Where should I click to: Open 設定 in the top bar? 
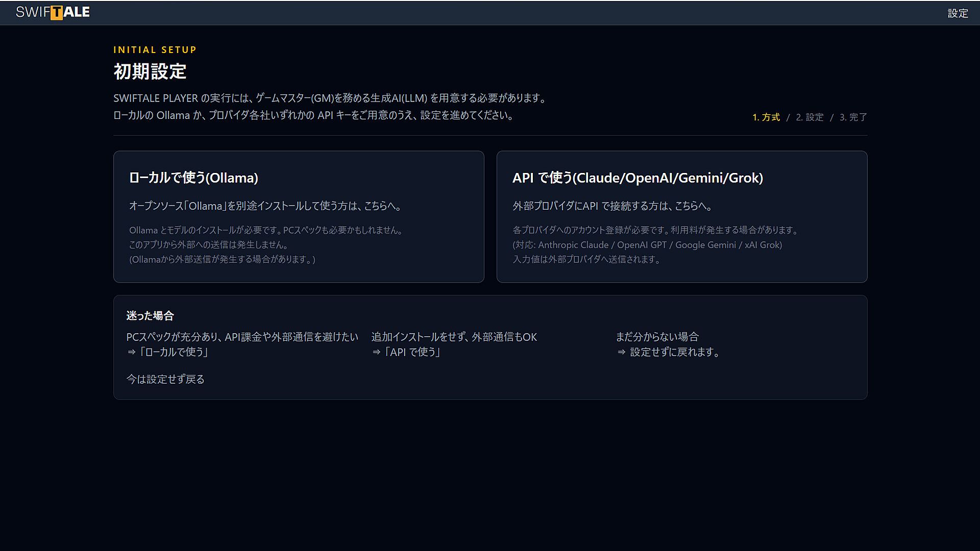958,13
